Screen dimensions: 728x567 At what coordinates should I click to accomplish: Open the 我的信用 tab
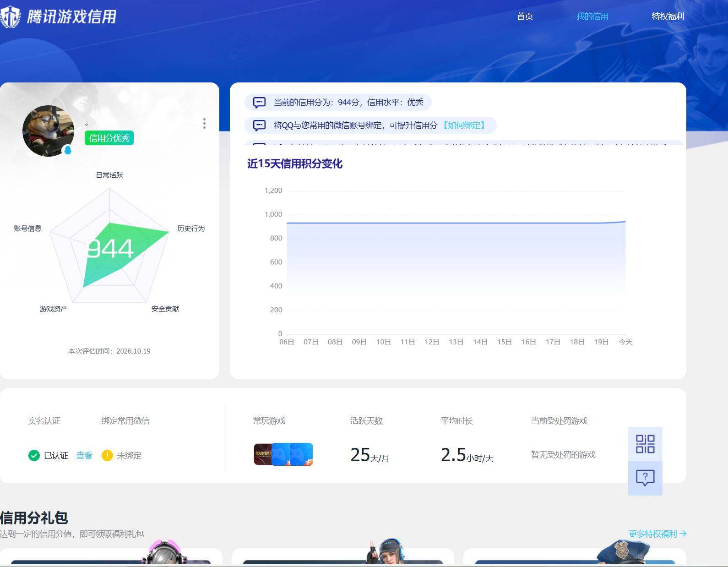click(x=592, y=16)
